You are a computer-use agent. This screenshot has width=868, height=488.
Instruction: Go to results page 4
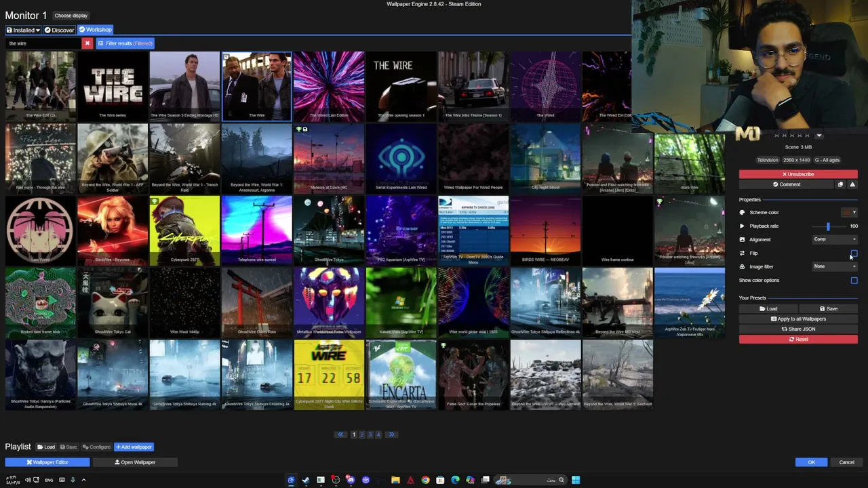(x=378, y=434)
